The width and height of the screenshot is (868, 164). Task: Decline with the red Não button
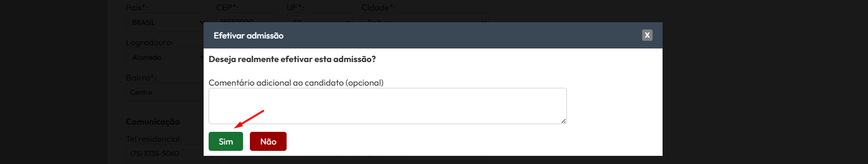(x=268, y=141)
